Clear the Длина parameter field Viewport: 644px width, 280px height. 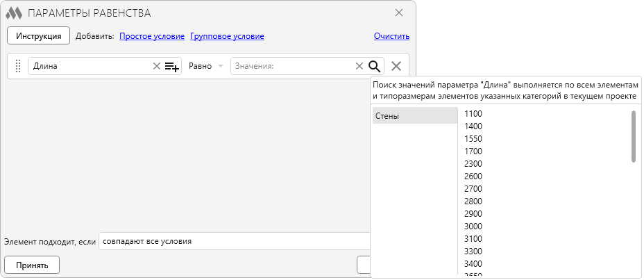tap(156, 66)
